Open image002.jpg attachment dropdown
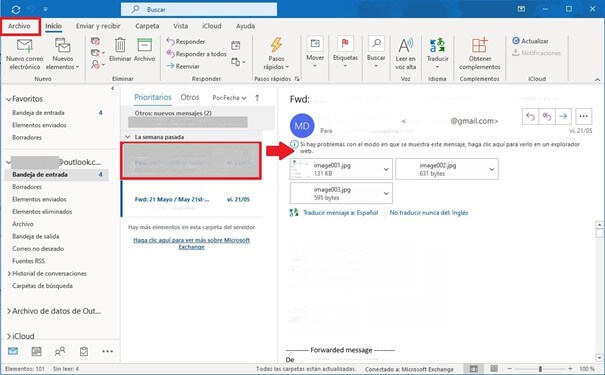The image size is (605, 375). point(492,169)
